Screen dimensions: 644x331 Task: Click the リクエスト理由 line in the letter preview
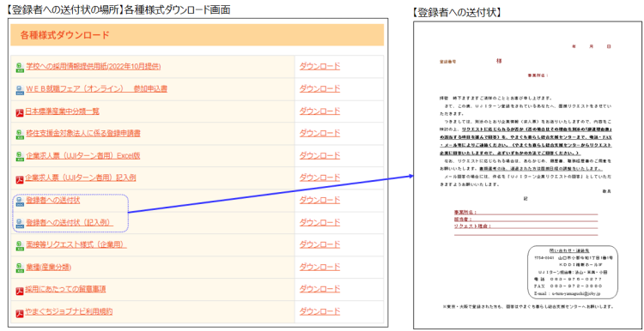pos(526,226)
